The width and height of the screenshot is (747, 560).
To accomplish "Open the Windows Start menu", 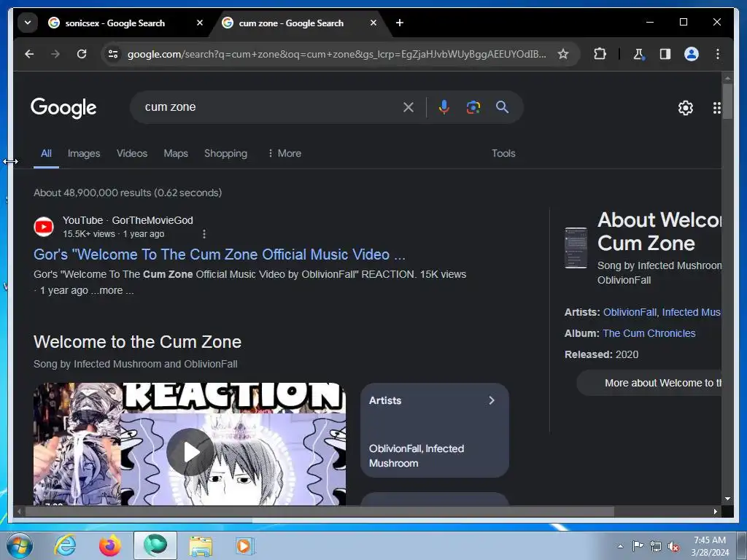I will (x=19, y=545).
